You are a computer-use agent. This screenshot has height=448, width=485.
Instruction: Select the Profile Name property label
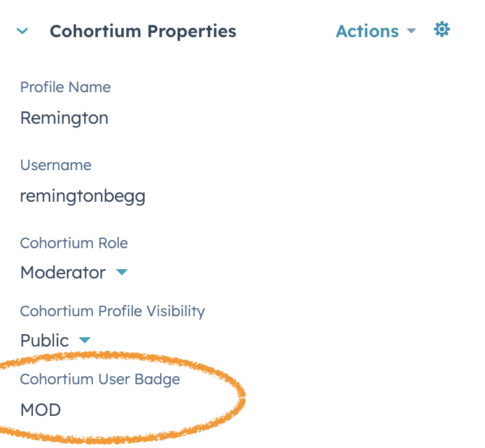click(x=66, y=87)
